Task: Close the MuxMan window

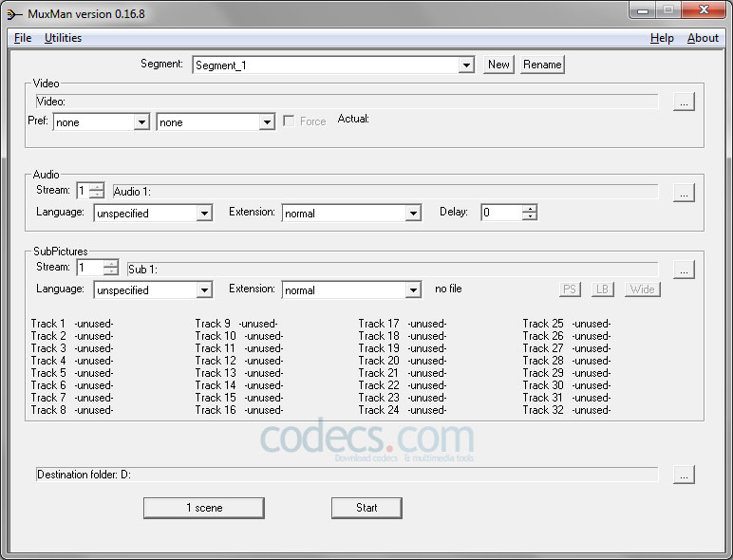Action: point(704,9)
